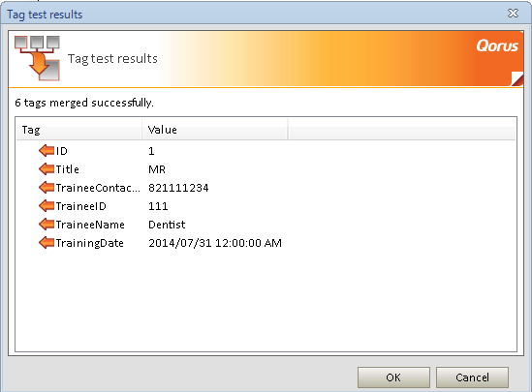Select the Title tag row

(x=266, y=169)
